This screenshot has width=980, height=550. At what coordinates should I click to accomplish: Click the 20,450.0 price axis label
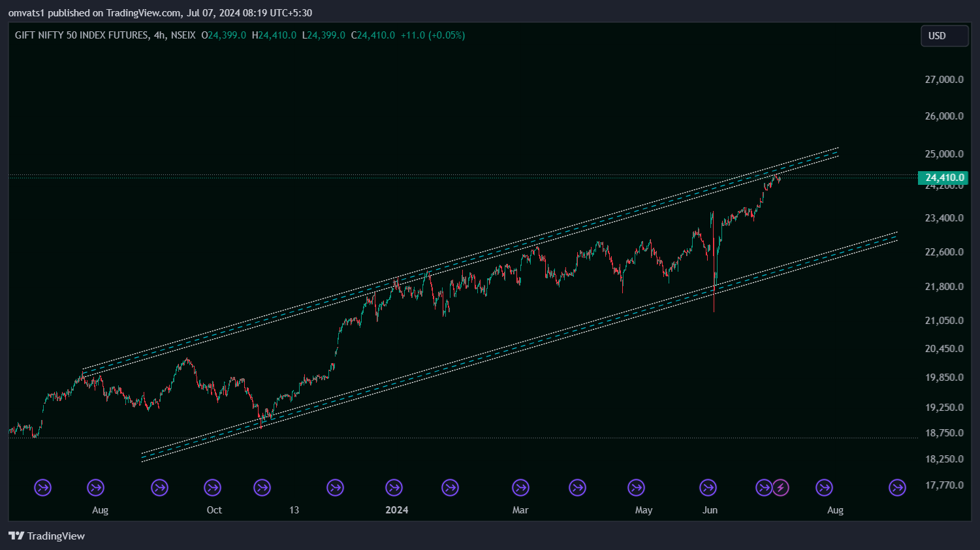point(944,349)
